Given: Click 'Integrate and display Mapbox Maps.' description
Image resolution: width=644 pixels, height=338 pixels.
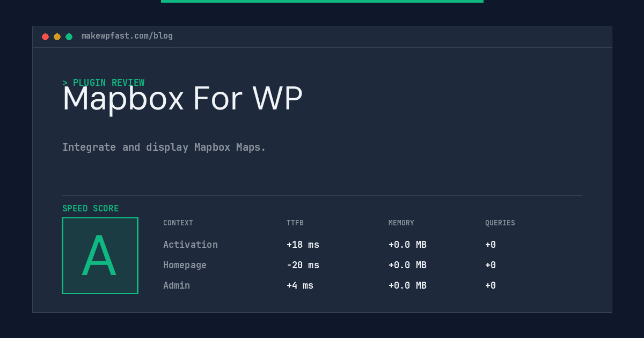Looking at the screenshot, I should coord(164,147).
